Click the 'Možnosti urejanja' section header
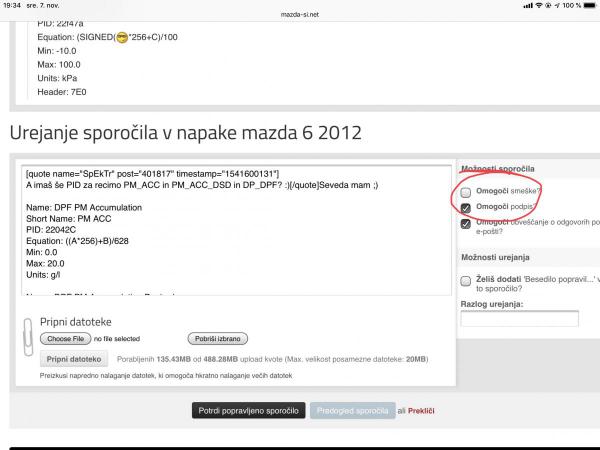Screen dimensions: 600x450 pos(496,257)
